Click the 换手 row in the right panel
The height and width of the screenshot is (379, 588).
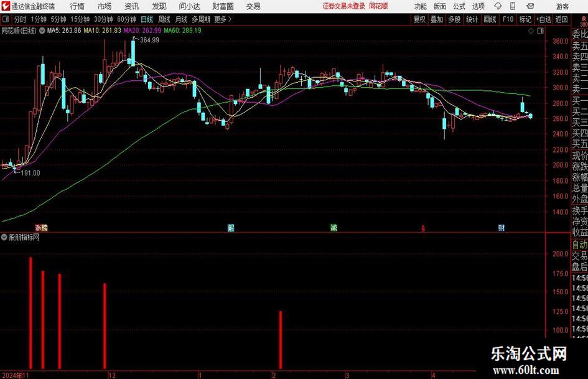580,211
